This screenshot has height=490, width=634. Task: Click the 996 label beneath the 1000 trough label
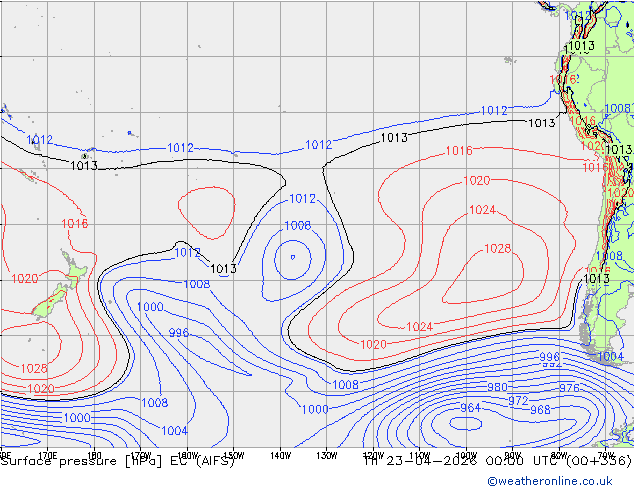(x=179, y=333)
